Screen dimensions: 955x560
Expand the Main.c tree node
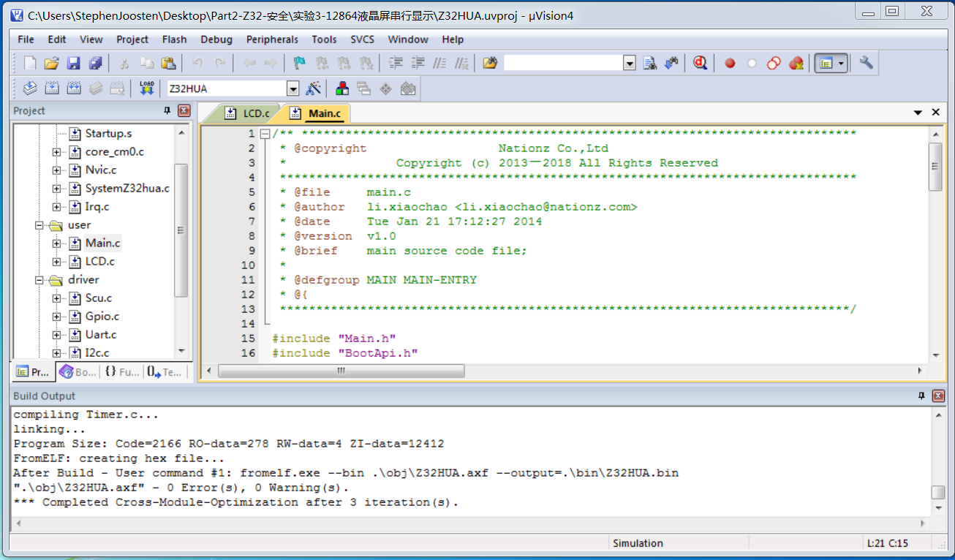coord(56,243)
